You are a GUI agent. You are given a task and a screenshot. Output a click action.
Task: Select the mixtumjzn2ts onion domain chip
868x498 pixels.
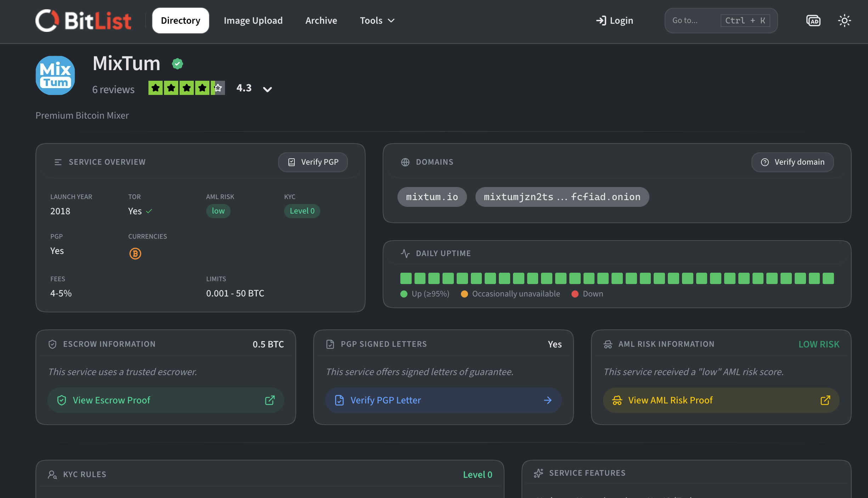pos(562,197)
